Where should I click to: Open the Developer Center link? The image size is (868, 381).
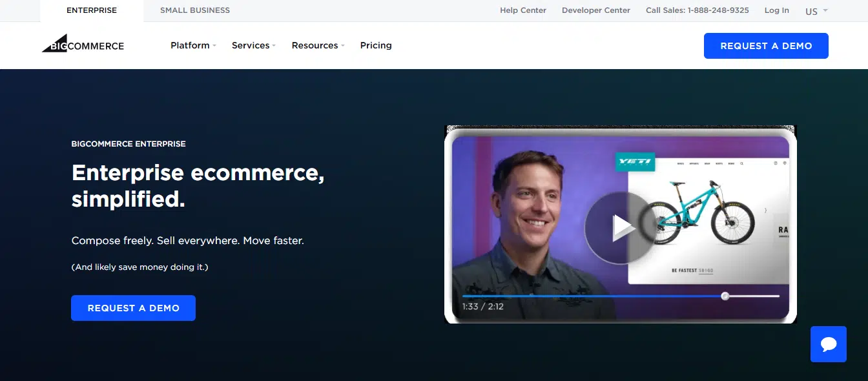tap(596, 10)
